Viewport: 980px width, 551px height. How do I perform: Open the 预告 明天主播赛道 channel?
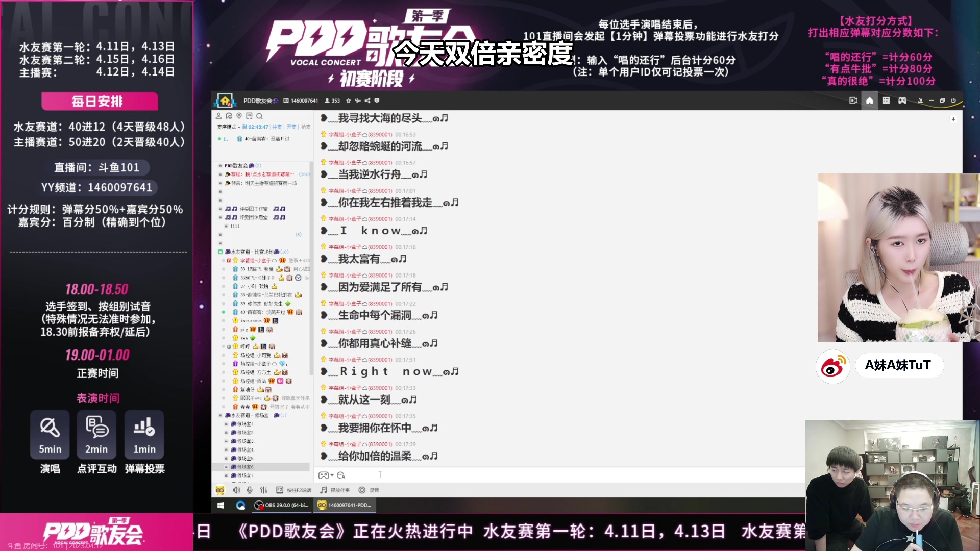coord(261,183)
